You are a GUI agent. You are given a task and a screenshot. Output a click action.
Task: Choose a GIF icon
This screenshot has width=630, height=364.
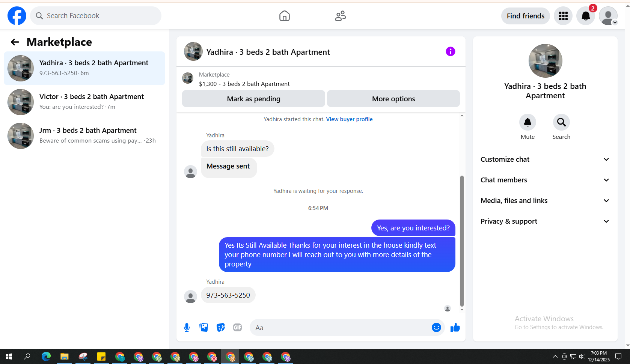[238, 328]
